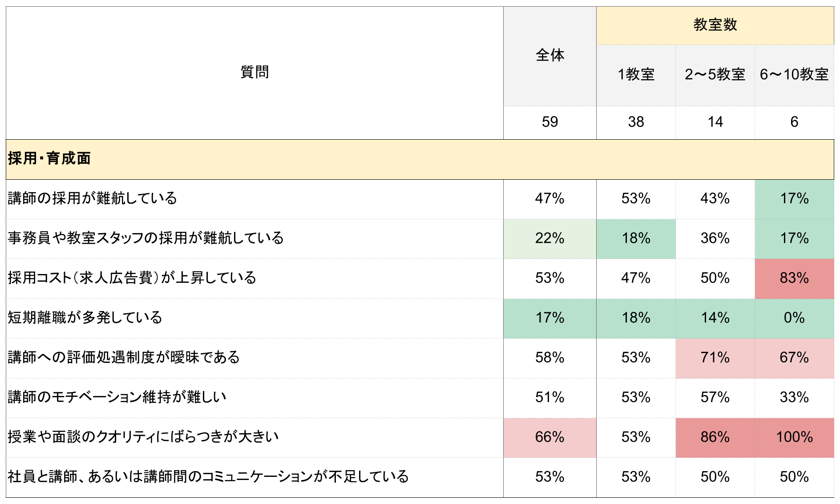Click the light green 22% cell
This screenshot has width=840, height=504.
coord(549,238)
